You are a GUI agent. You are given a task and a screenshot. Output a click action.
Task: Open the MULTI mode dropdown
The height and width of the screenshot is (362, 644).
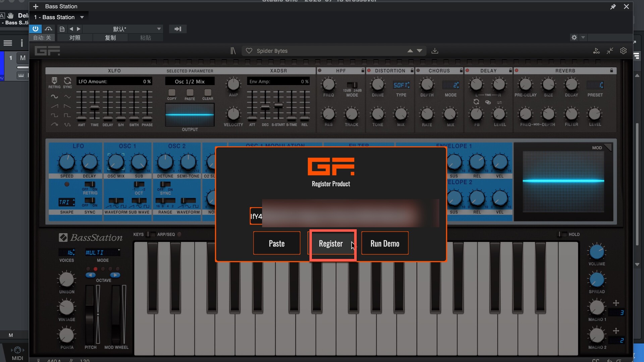(103, 252)
